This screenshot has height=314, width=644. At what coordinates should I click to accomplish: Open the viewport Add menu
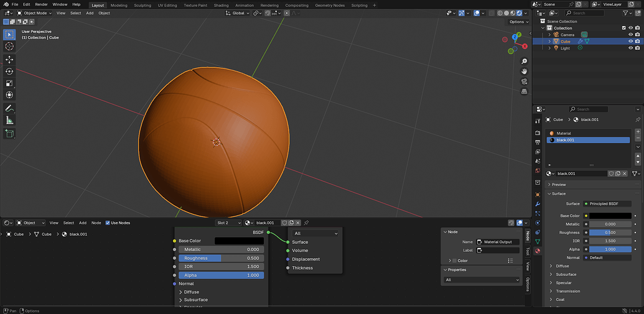90,13
